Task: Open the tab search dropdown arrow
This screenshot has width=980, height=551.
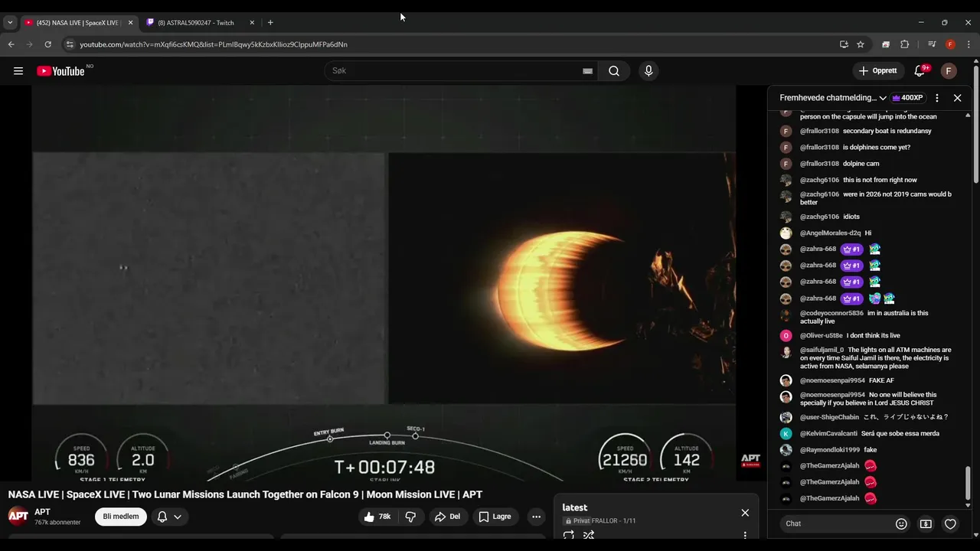Action: (10, 23)
